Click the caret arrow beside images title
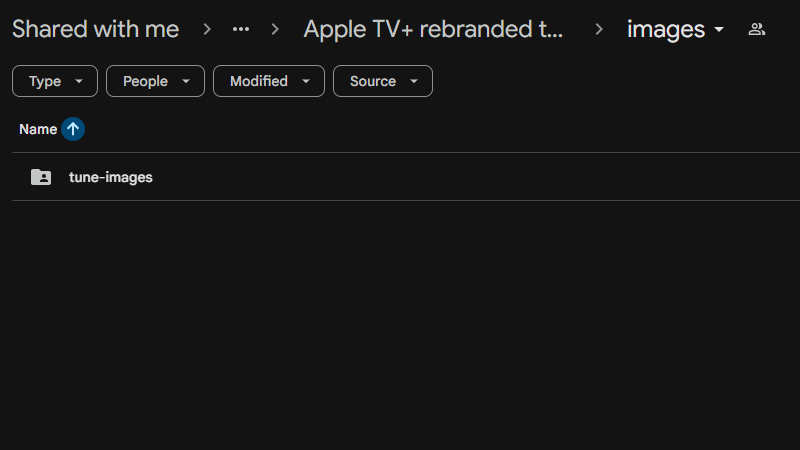The height and width of the screenshot is (450, 800). pyautogui.click(x=719, y=30)
